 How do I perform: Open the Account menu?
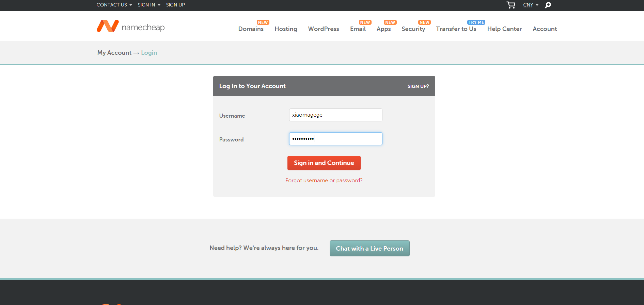pyautogui.click(x=545, y=29)
